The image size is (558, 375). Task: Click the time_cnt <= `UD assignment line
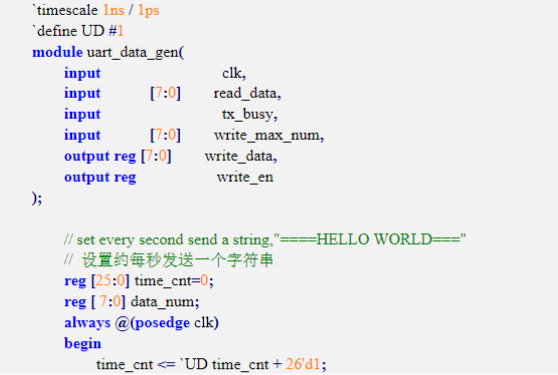pyautogui.click(x=211, y=364)
